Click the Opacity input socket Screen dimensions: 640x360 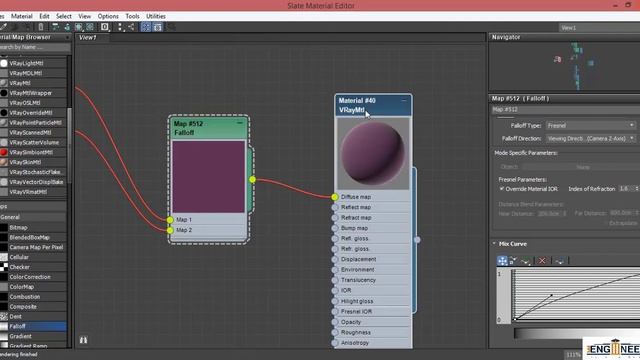click(335, 322)
